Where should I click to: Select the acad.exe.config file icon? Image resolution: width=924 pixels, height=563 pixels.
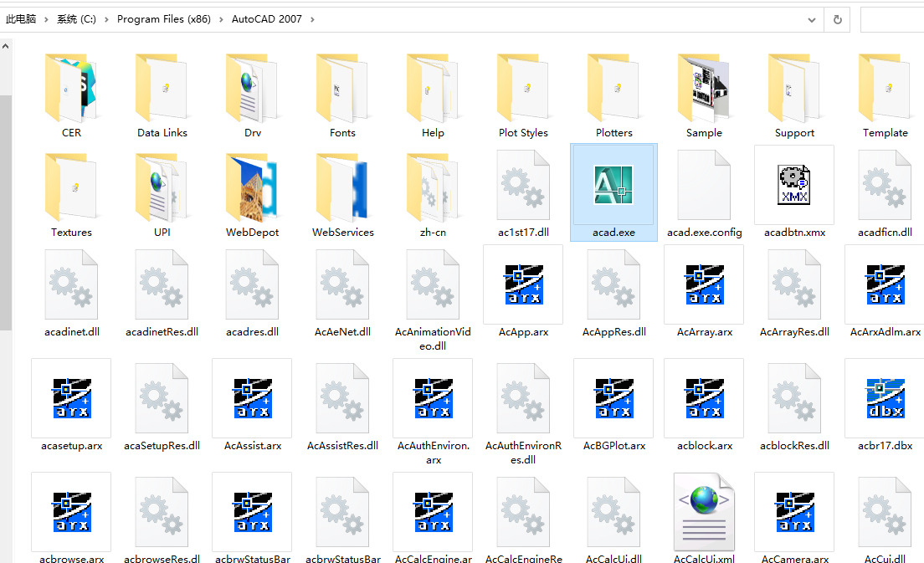[x=704, y=186]
